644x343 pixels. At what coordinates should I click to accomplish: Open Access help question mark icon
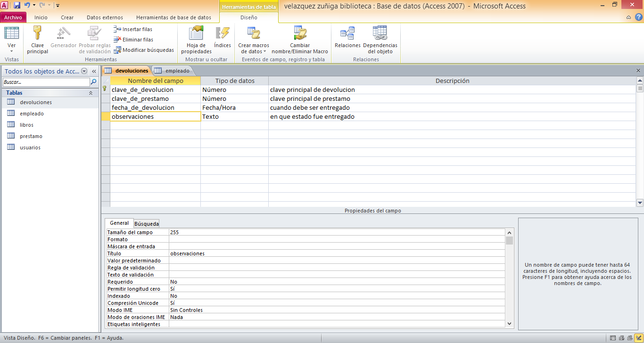click(x=638, y=17)
